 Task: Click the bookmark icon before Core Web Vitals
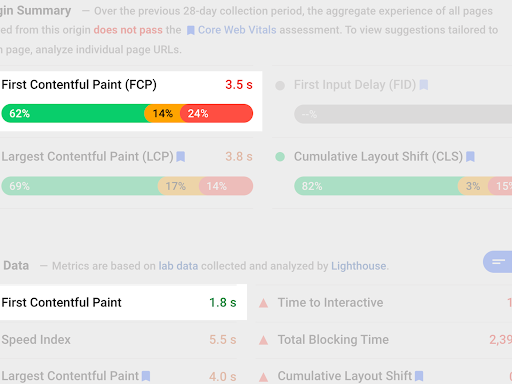191,31
